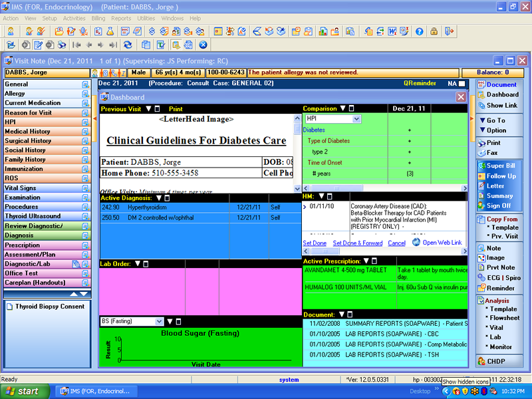
Task: Expand the Go To menu in right panel
Action: point(493,120)
